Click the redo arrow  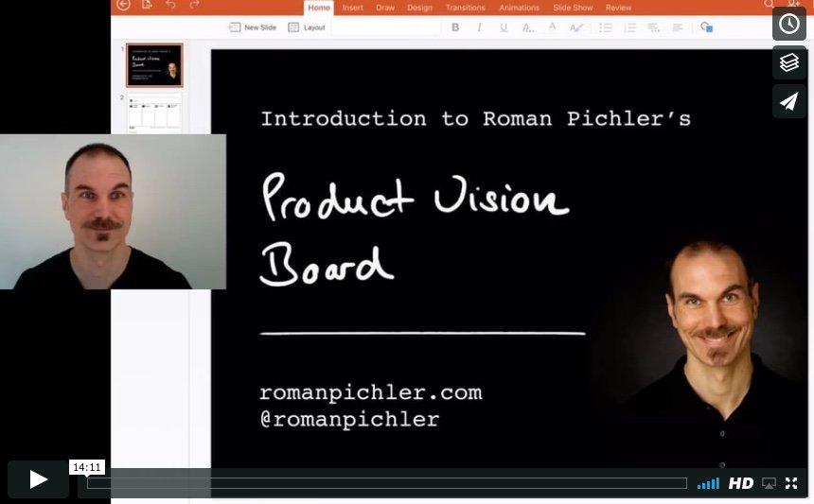click(194, 5)
